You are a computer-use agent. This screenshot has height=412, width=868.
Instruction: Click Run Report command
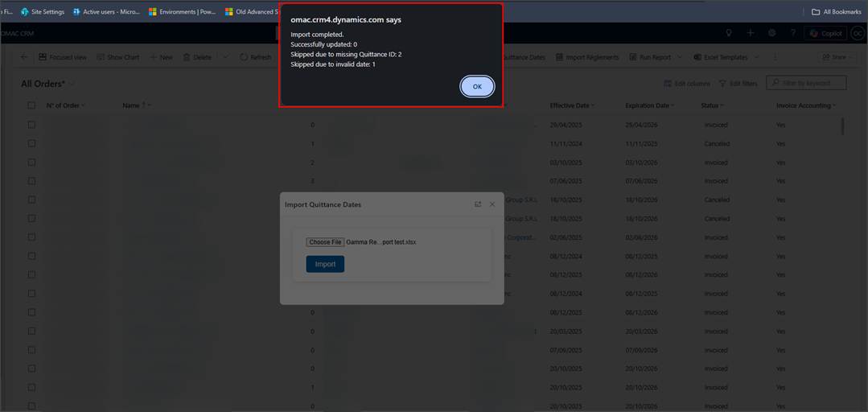pos(650,57)
